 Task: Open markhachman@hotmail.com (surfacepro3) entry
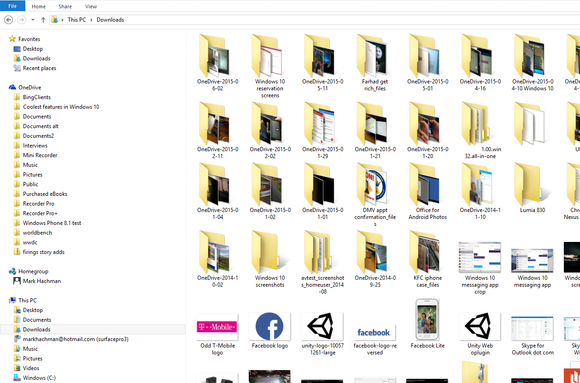pos(75,339)
